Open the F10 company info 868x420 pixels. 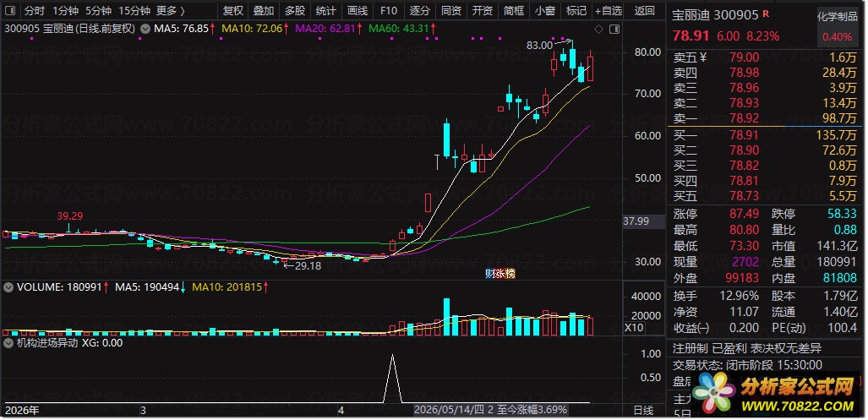click(389, 10)
